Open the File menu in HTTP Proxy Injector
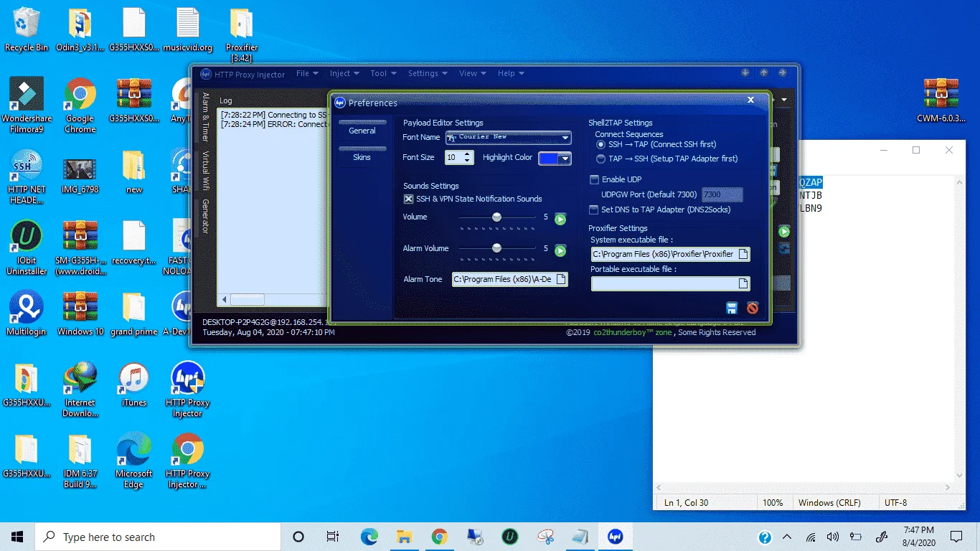The image size is (980, 551). pyautogui.click(x=306, y=73)
